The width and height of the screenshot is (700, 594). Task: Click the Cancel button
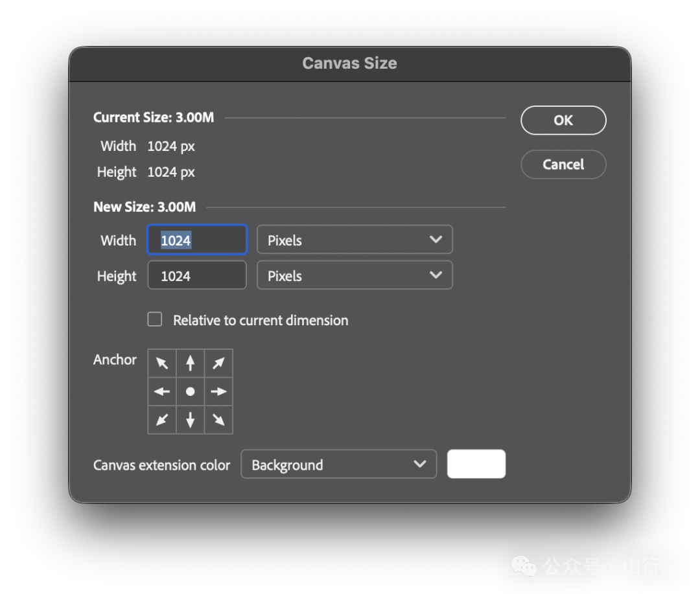click(x=563, y=165)
